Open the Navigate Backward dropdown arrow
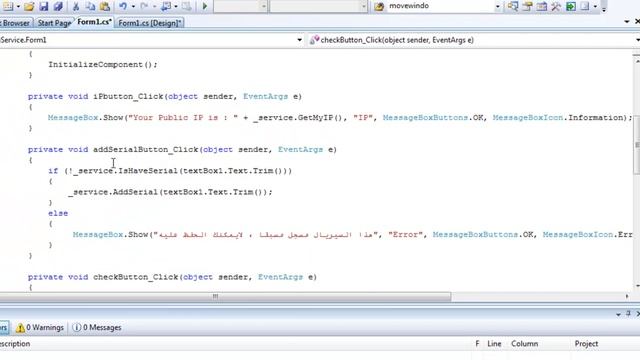This screenshot has width=640, height=360. pyautogui.click(x=176, y=6)
